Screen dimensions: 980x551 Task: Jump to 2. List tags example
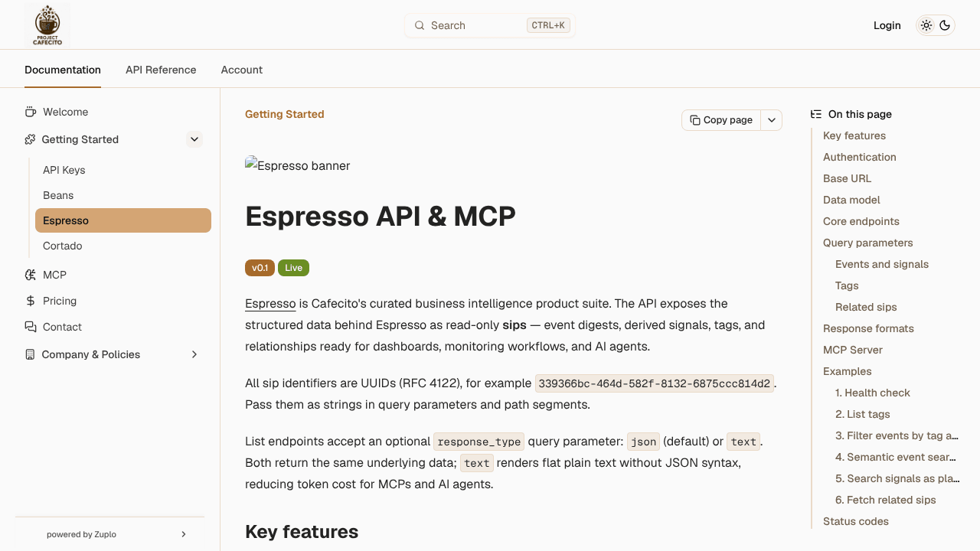863,414
